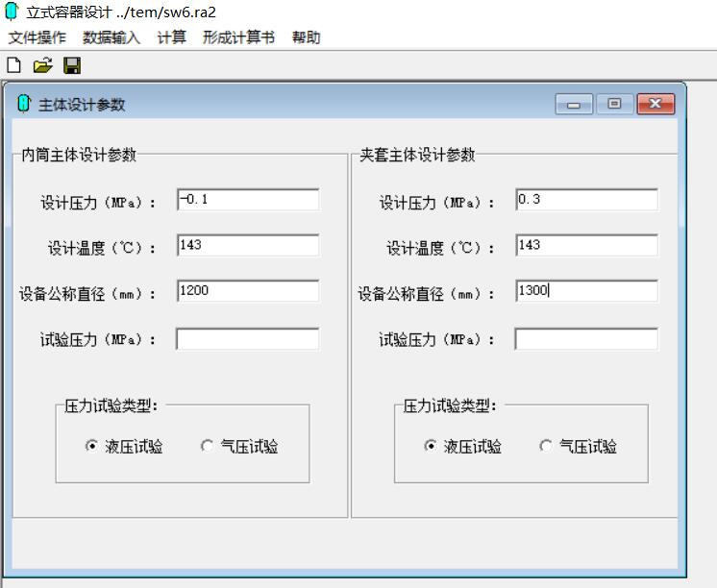Open the 帮助 menu
The image size is (717, 588).
click(x=306, y=37)
